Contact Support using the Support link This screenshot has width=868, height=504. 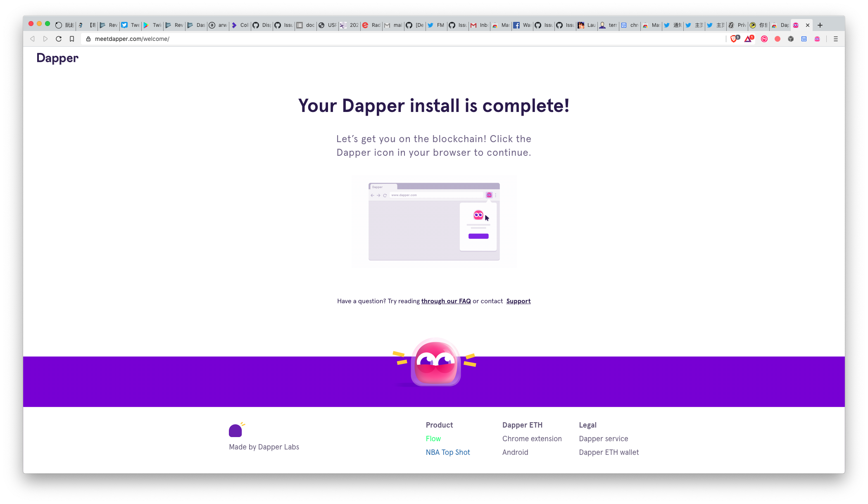click(x=518, y=301)
